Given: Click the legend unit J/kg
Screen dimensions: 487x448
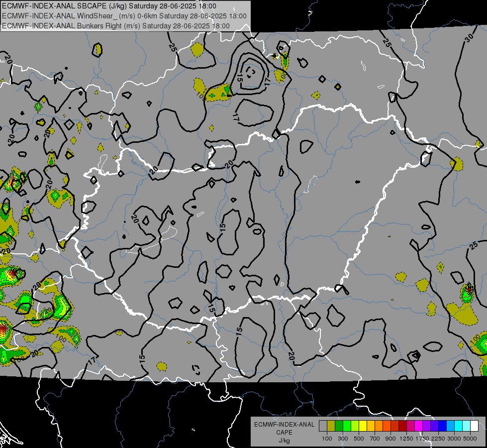Looking at the screenshot, I should [x=284, y=441].
